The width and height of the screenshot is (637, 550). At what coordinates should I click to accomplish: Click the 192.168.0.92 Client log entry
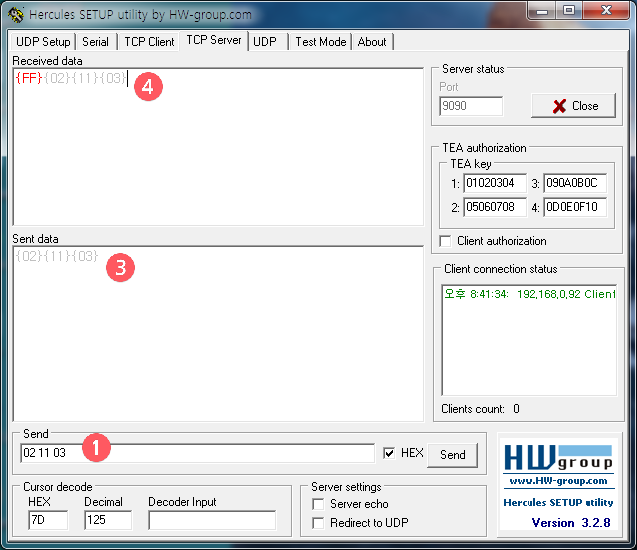529,294
